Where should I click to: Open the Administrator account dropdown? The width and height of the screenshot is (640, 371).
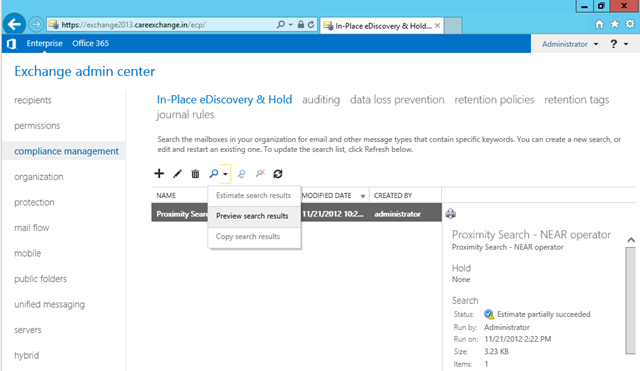[x=570, y=44]
